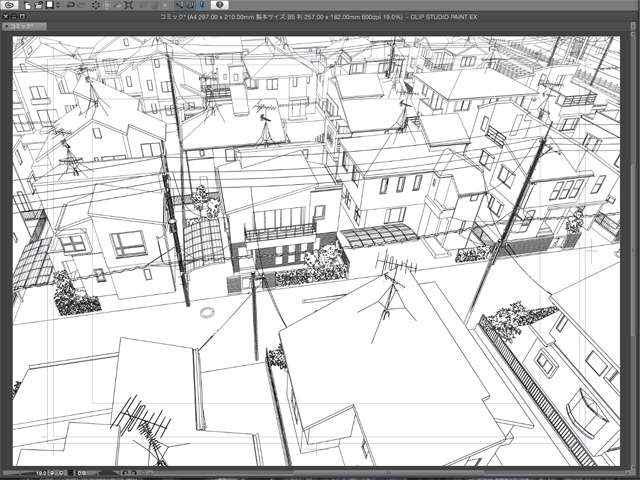640x480 pixels.
Task: Click the Open file folder icon
Action: [38, 5]
